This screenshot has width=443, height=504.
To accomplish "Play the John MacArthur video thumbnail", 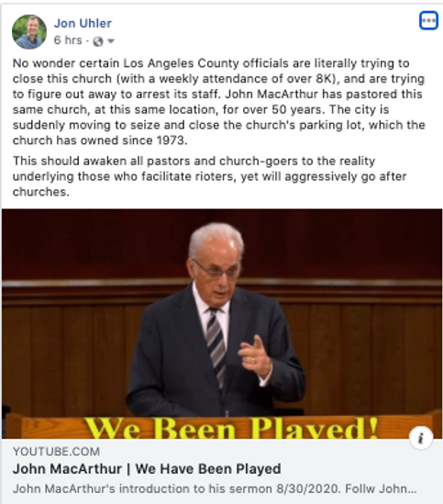I will (222, 324).
